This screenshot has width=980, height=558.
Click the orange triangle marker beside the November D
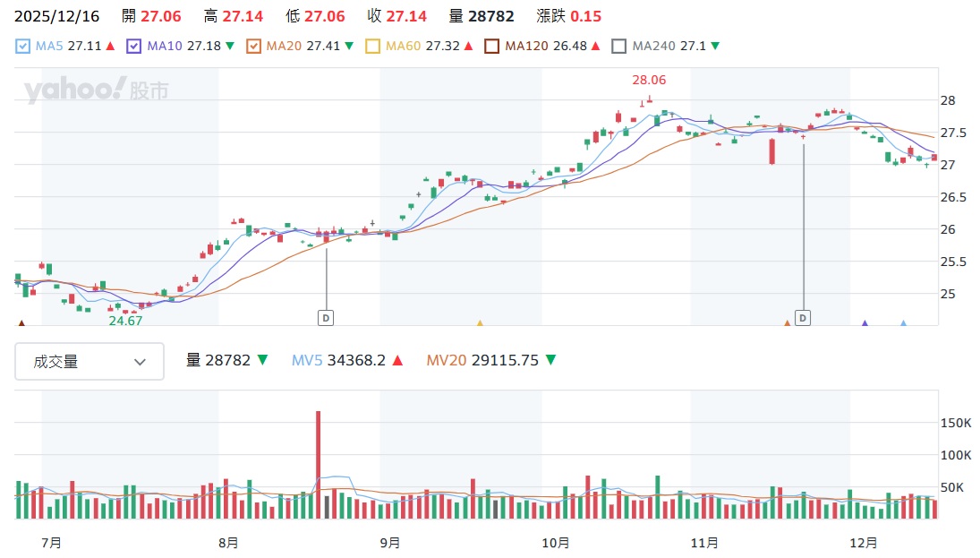pyautogui.click(x=788, y=323)
